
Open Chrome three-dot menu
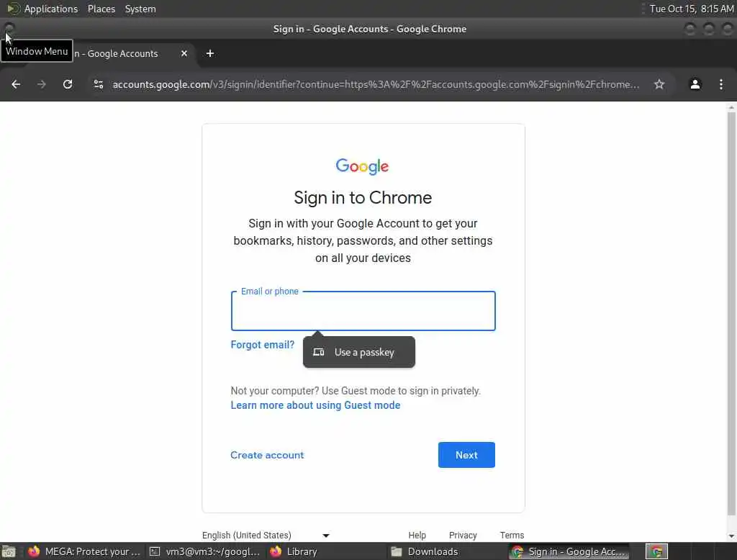pyautogui.click(x=721, y=84)
